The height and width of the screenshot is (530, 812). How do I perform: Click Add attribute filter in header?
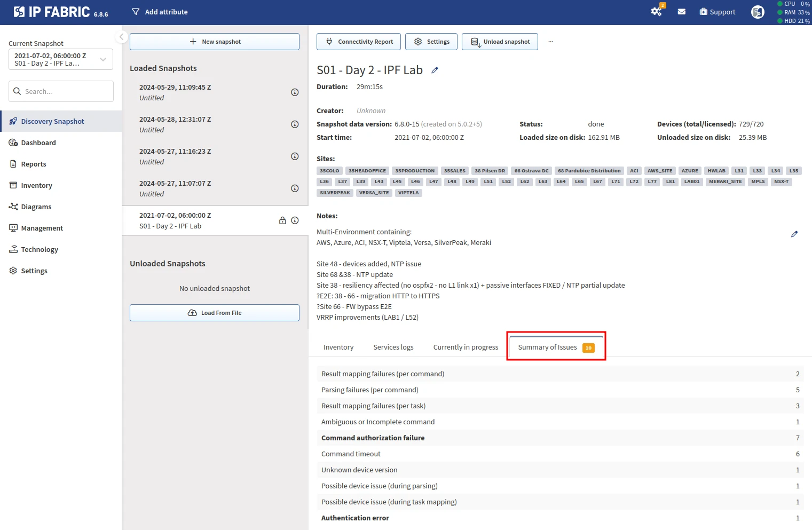(x=160, y=12)
